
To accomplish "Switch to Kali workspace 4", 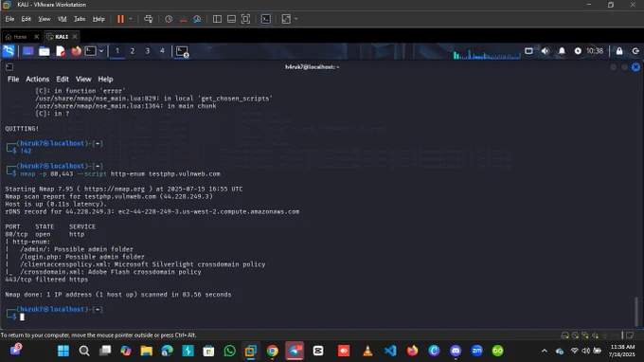I will tap(162, 51).
